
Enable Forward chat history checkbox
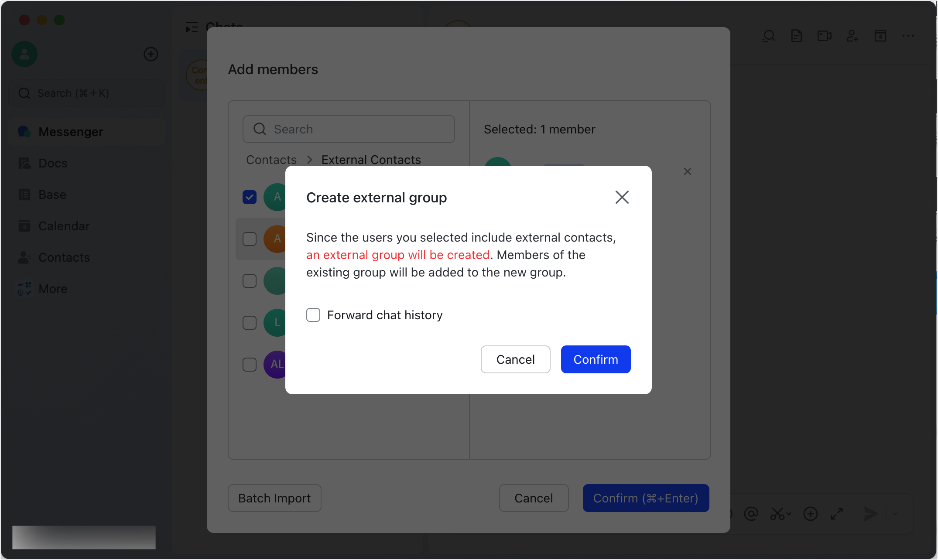313,315
